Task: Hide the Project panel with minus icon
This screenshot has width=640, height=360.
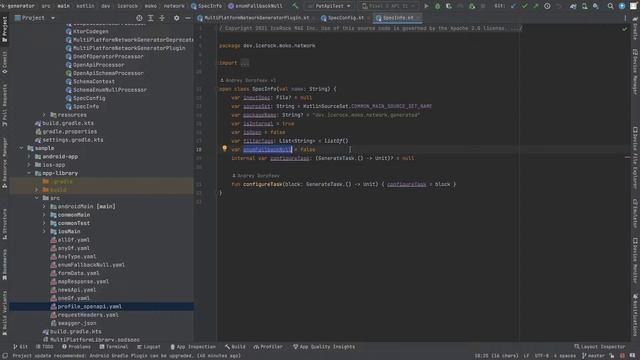Action: [x=188, y=18]
